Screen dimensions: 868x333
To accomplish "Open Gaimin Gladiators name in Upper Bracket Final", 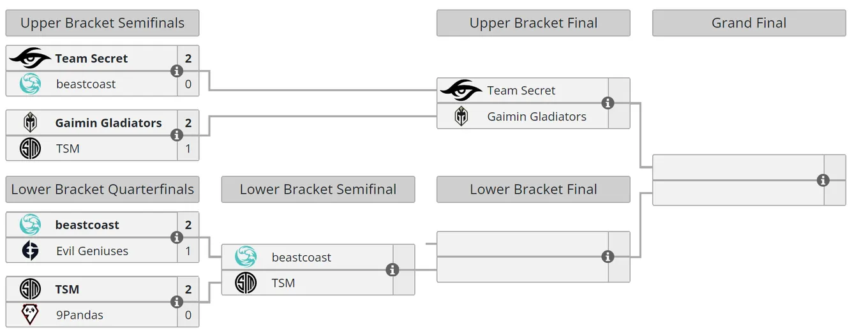I will click(537, 116).
